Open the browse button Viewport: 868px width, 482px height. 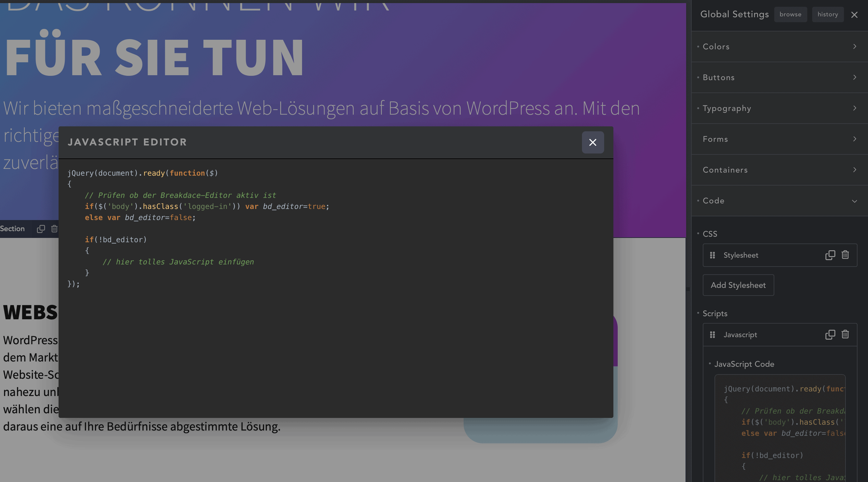pyautogui.click(x=790, y=14)
